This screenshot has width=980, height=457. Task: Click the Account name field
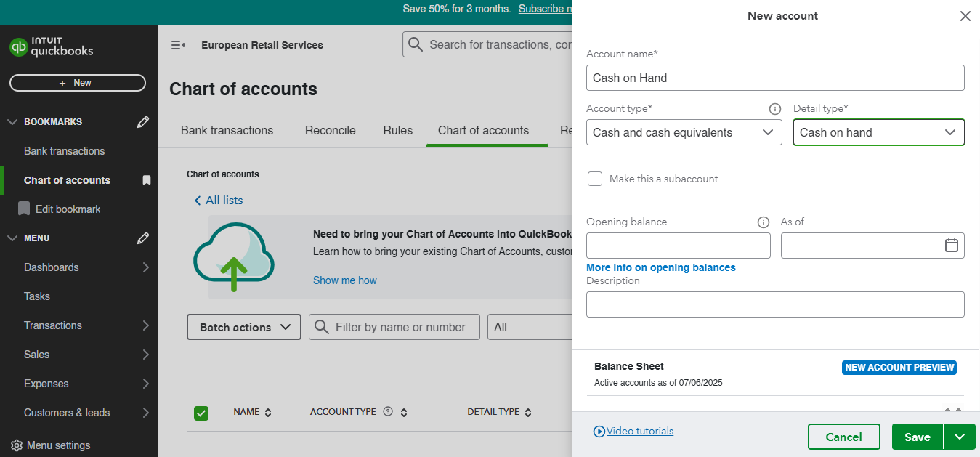pos(775,78)
